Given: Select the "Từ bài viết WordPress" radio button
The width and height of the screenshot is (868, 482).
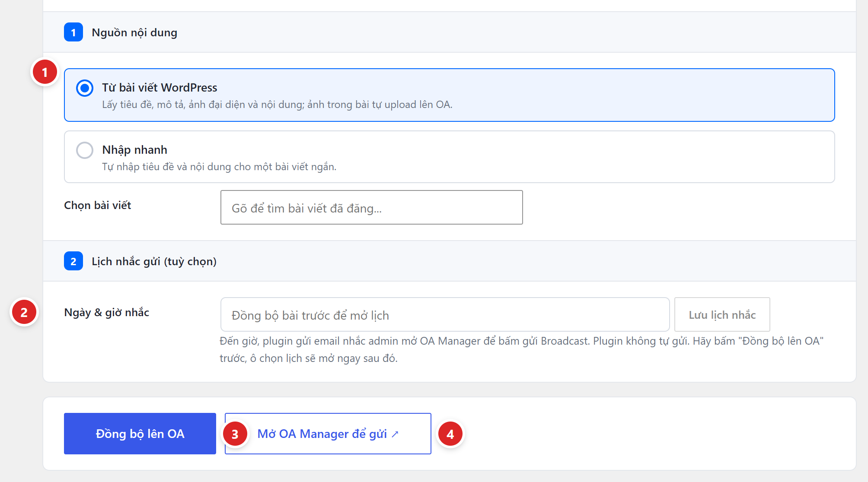Looking at the screenshot, I should pos(85,88).
